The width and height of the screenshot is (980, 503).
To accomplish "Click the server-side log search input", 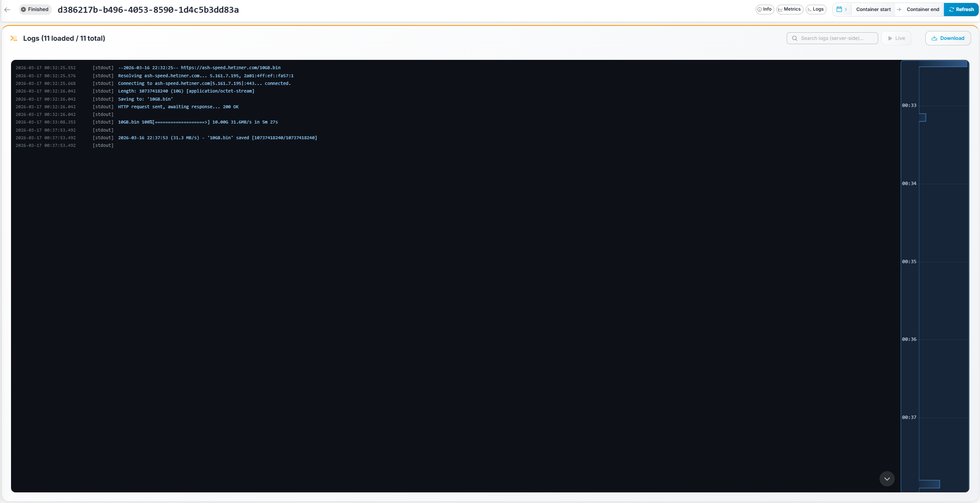I will pyautogui.click(x=832, y=38).
